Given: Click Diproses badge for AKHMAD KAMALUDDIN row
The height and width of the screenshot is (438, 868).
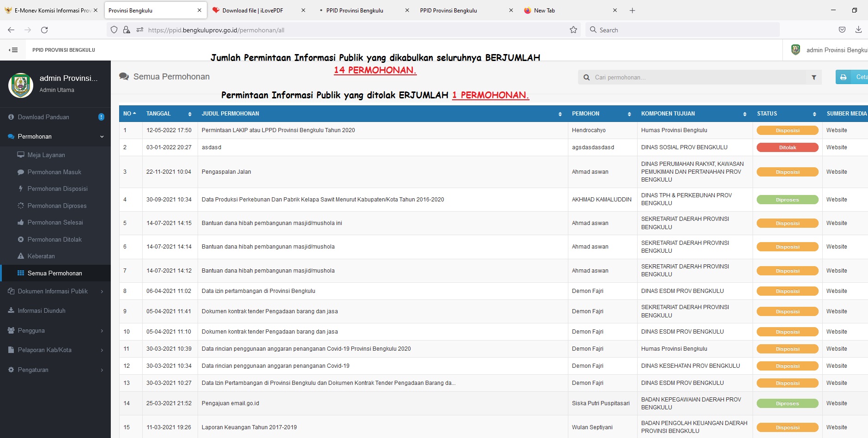Looking at the screenshot, I should tap(787, 200).
